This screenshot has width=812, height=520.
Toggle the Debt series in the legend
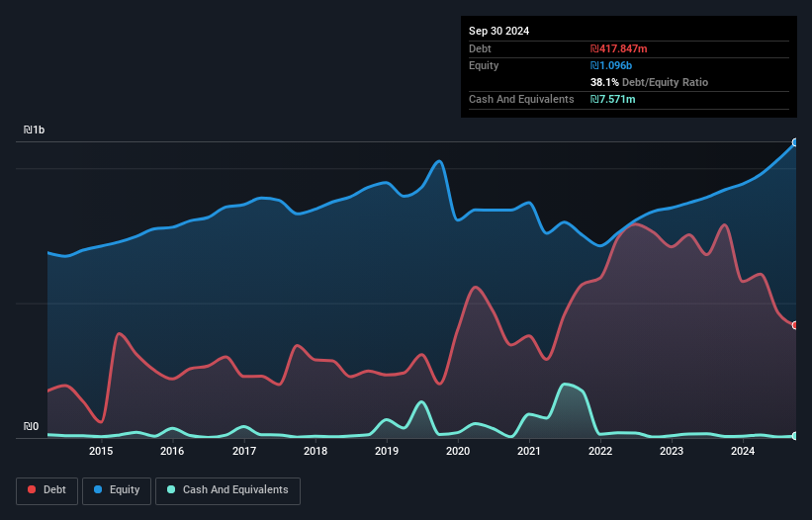47,490
